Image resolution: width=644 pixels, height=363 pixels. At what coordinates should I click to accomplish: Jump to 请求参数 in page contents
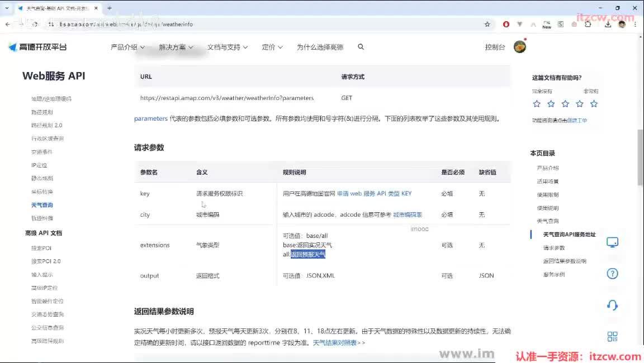553,248
